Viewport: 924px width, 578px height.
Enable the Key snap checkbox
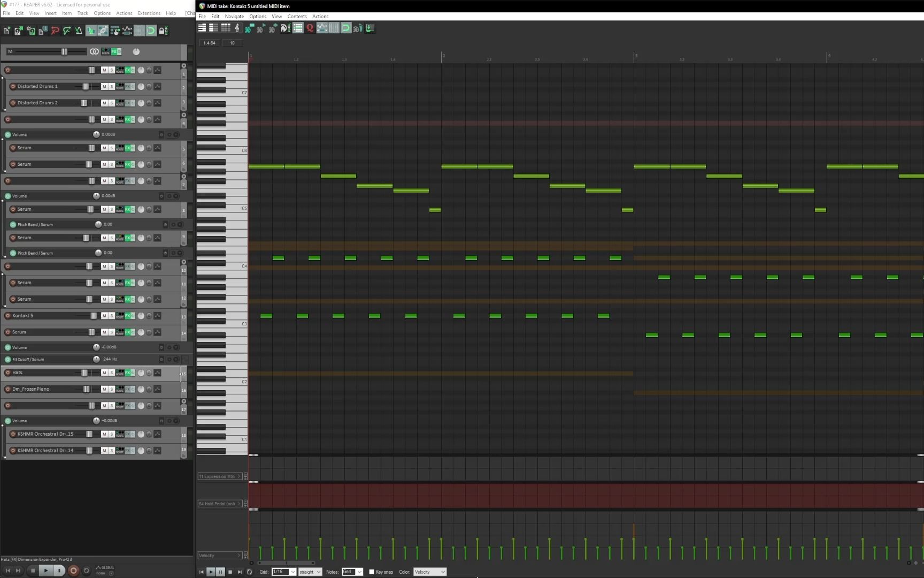372,572
